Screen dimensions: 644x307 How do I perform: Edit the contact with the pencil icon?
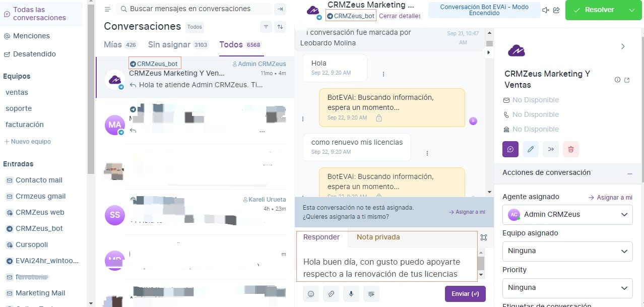(530, 149)
